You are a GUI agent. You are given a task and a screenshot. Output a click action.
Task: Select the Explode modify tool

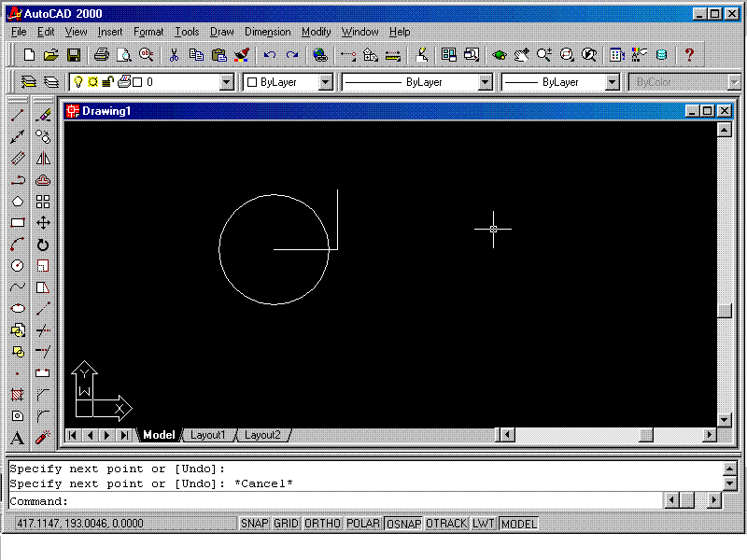click(43, 438)
